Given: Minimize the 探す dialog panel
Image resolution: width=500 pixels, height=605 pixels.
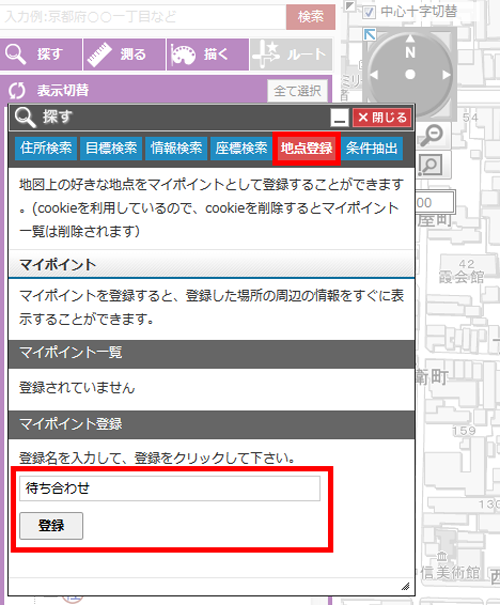Looking at the screenshot, I should pyautogui.click(x=340, y=118).
